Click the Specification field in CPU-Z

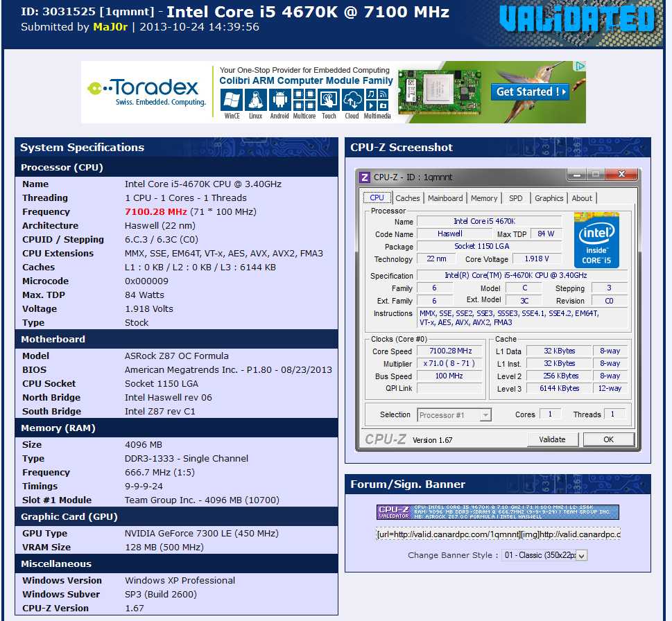pos(522,275)
